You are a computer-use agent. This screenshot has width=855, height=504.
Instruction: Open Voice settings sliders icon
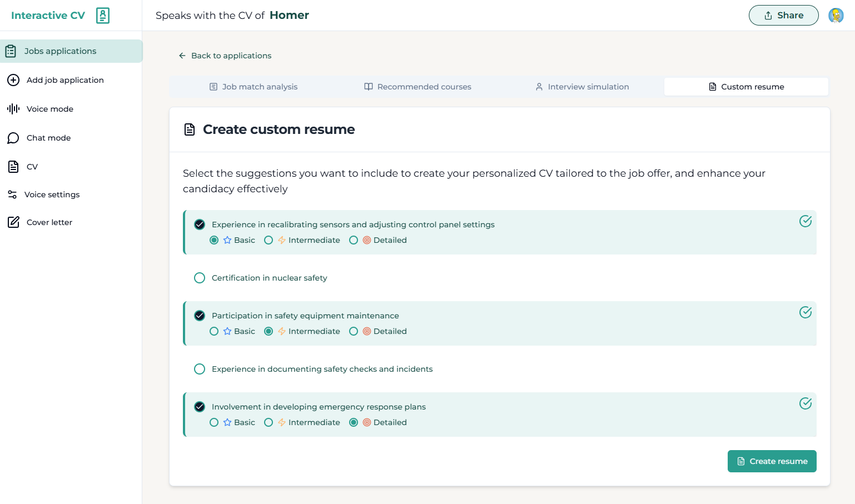click(x=12, y=194)
